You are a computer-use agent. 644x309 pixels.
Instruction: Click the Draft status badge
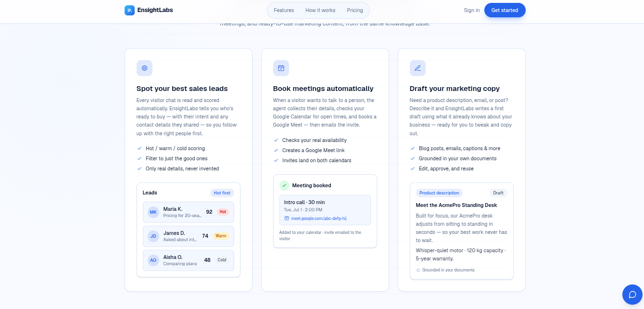(498, 193)
